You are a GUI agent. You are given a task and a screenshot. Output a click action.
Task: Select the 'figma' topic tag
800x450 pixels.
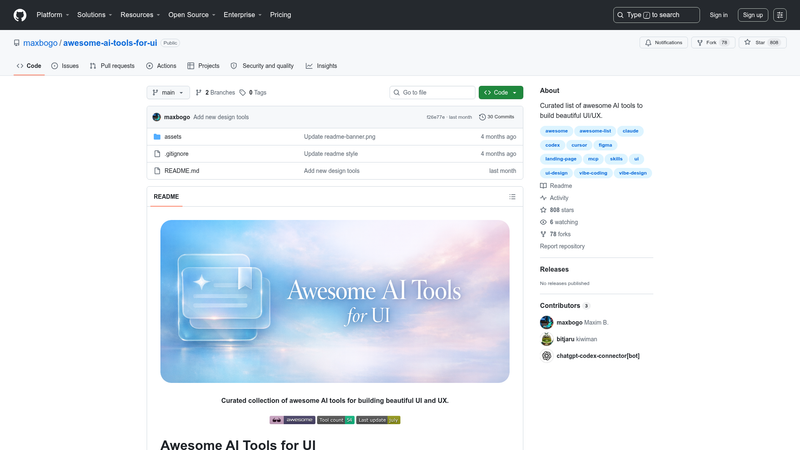click(605, 145)
